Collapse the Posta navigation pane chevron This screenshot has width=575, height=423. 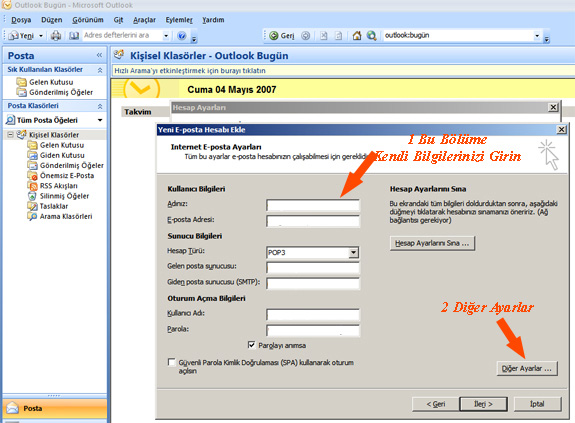(x=99, y=55)
